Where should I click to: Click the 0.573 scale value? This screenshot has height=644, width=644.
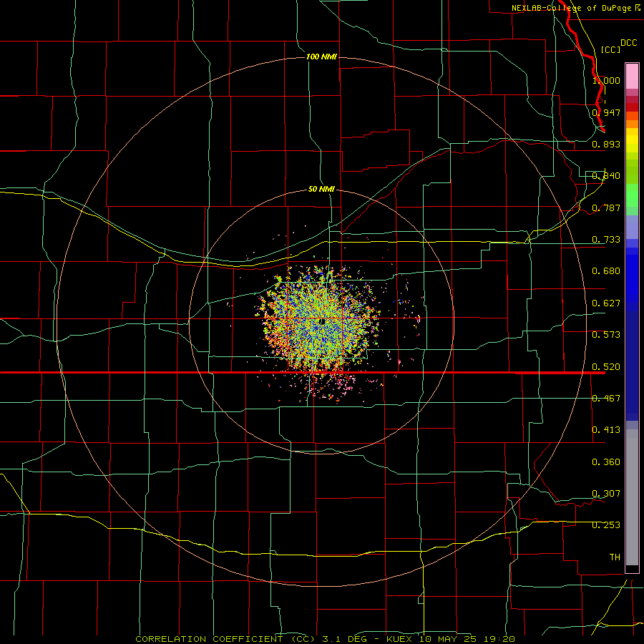point(606,335)
